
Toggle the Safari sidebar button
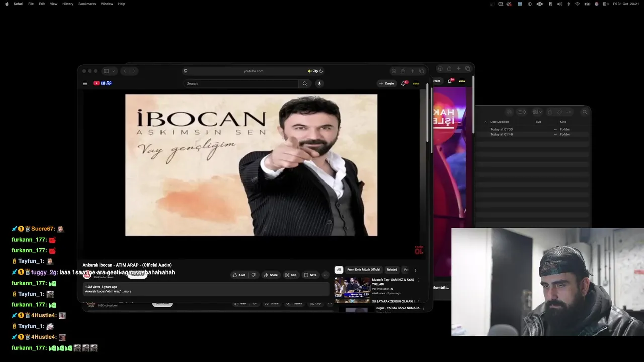click(x=106, y=71)
